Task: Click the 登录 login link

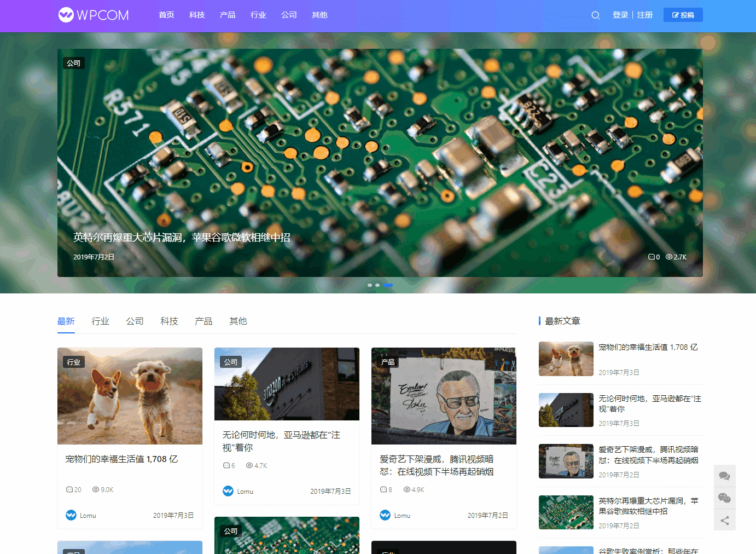Action: [620, 15]
